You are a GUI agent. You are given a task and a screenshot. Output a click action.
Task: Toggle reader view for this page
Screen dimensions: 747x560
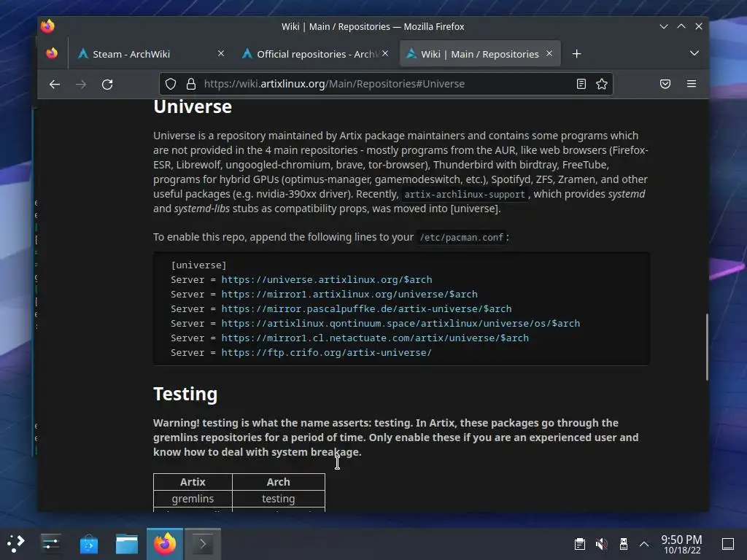click(581, 85)
